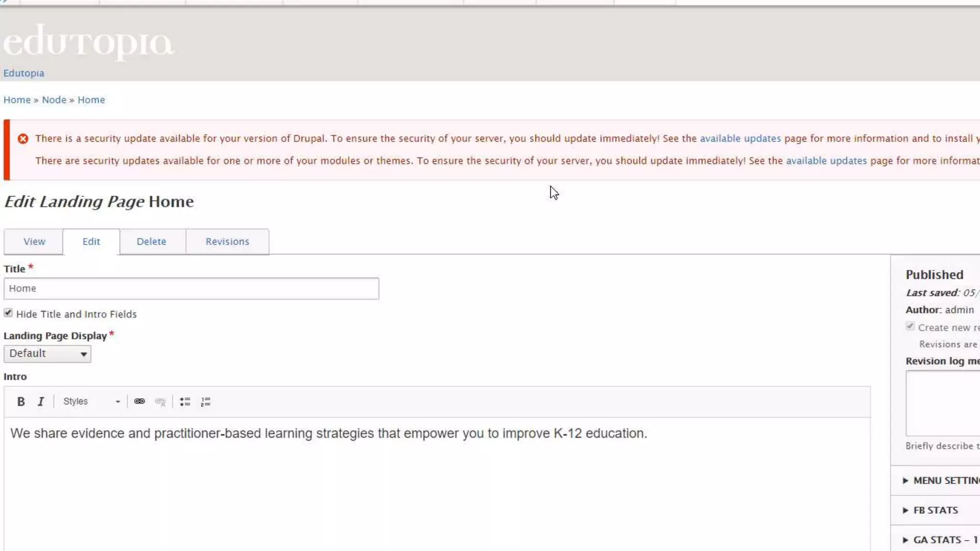
Task: Expand the Menu Settings section
Action: [x=940, y=480]
